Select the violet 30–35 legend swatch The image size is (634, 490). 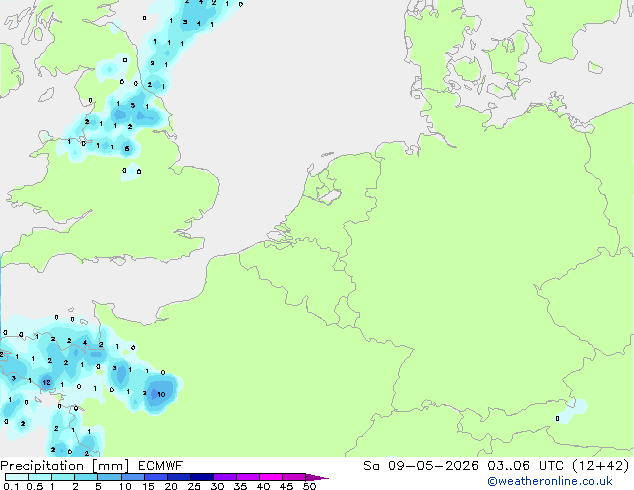pyautogui.click(x=225, y=477)
